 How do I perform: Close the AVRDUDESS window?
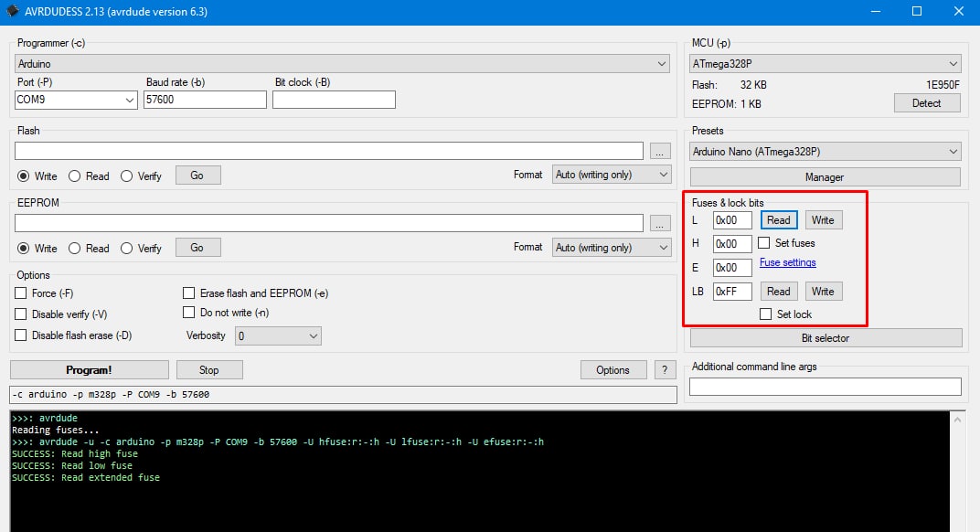click(x=959, y=11)
